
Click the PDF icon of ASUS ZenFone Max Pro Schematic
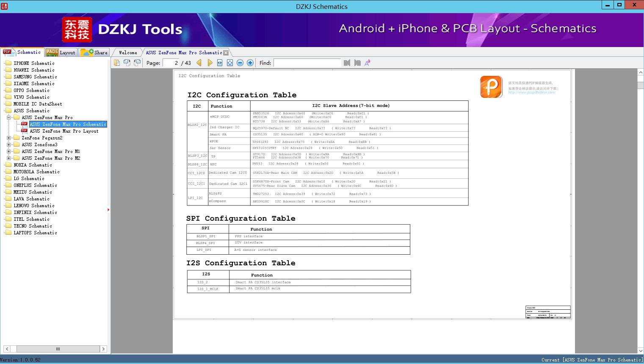coord(25,124)
